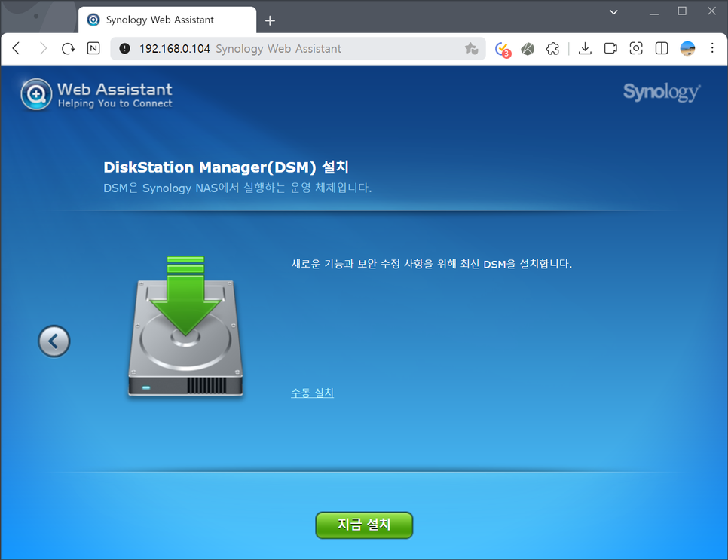Click the N icon beside reload

click(93, 48)
